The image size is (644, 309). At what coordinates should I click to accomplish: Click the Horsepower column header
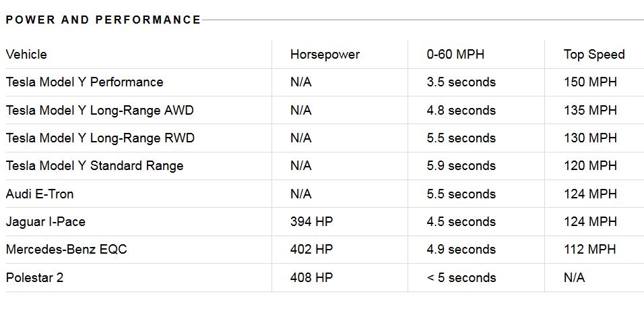point(325,55)
